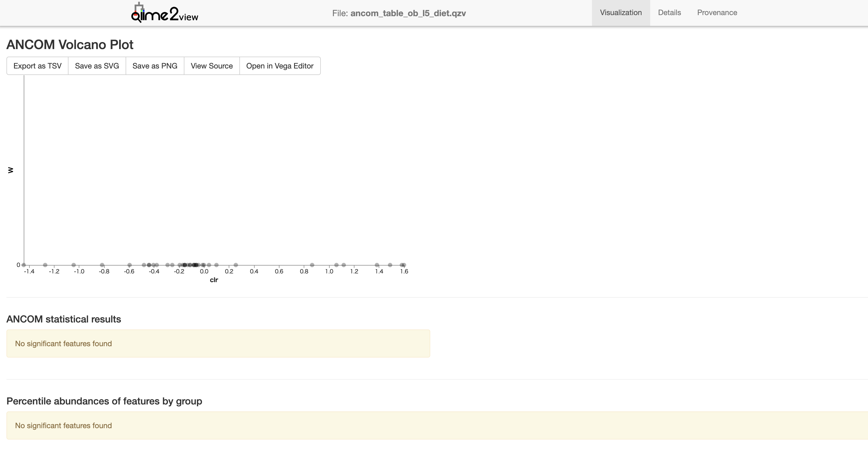This screenshot has height=474, width=868.
Task: Select the data point near clr 0.86
Action: (x=312, y=265)
